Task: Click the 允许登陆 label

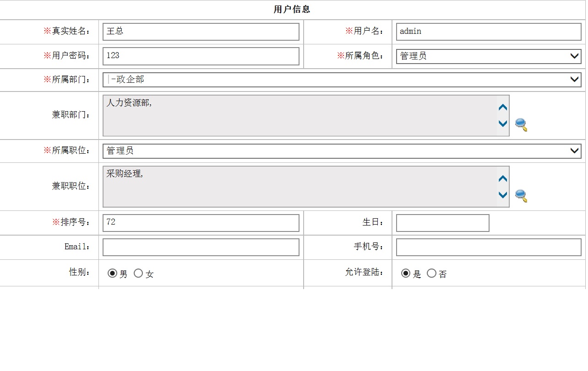Action: pos(365,272)
